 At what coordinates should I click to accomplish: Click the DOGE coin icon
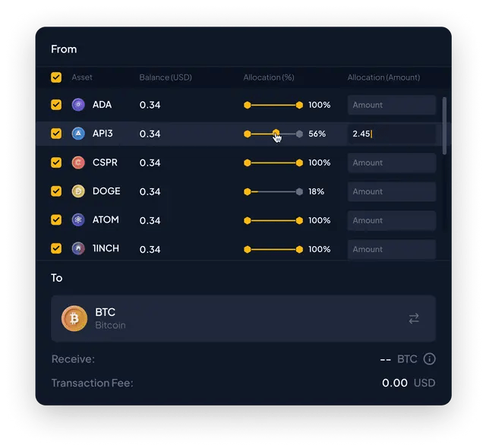(78, 191)
